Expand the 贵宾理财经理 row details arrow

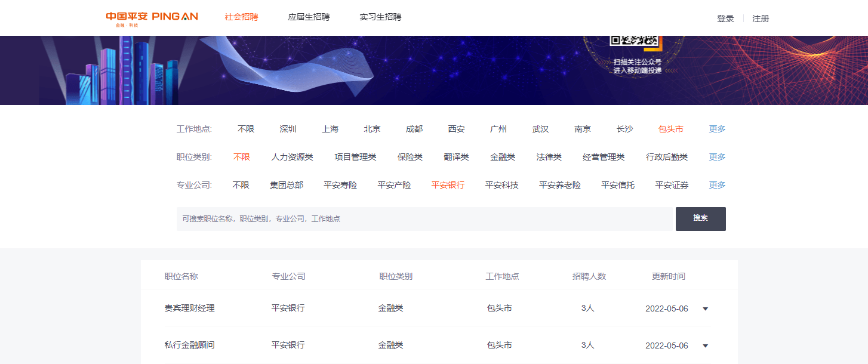[706, 309]
